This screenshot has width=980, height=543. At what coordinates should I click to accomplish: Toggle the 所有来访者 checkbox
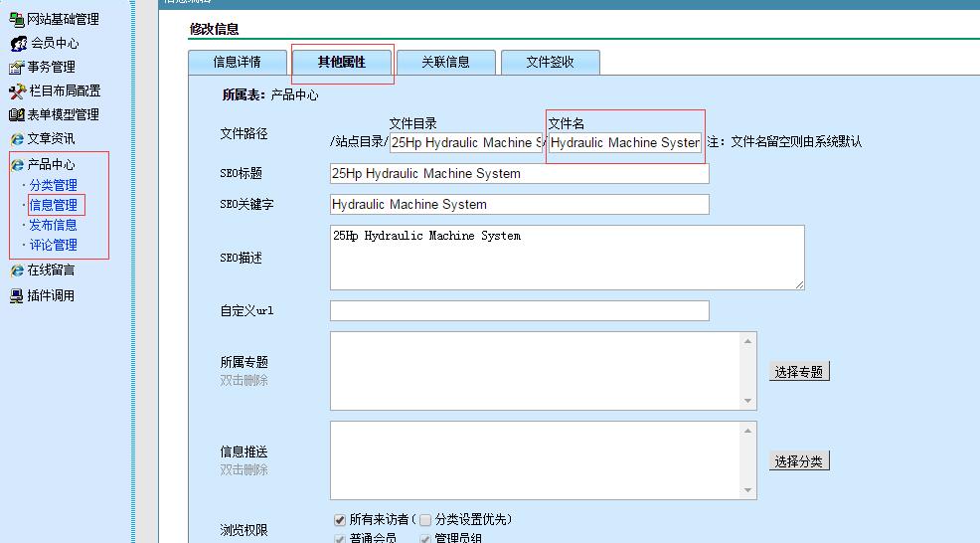point(340,519)
